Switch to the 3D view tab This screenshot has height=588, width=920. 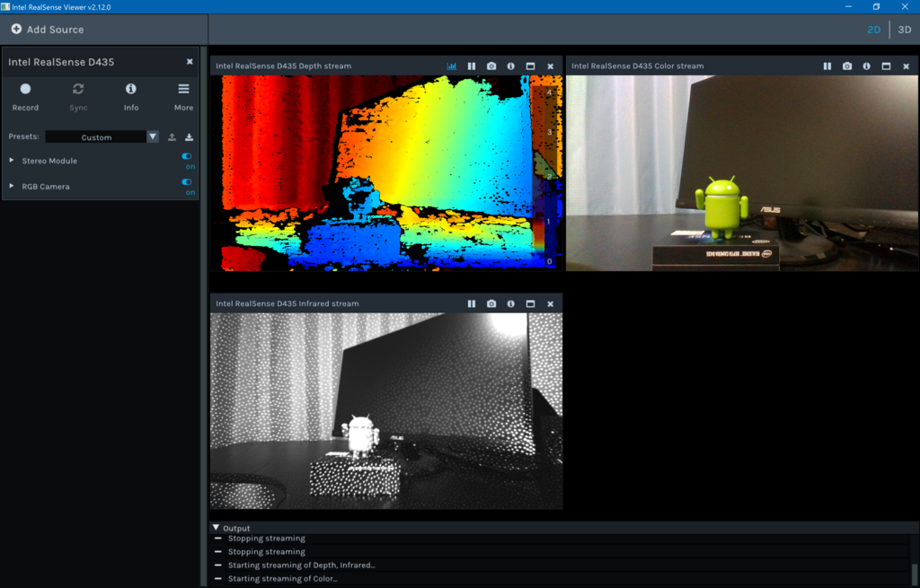point(904,29)
